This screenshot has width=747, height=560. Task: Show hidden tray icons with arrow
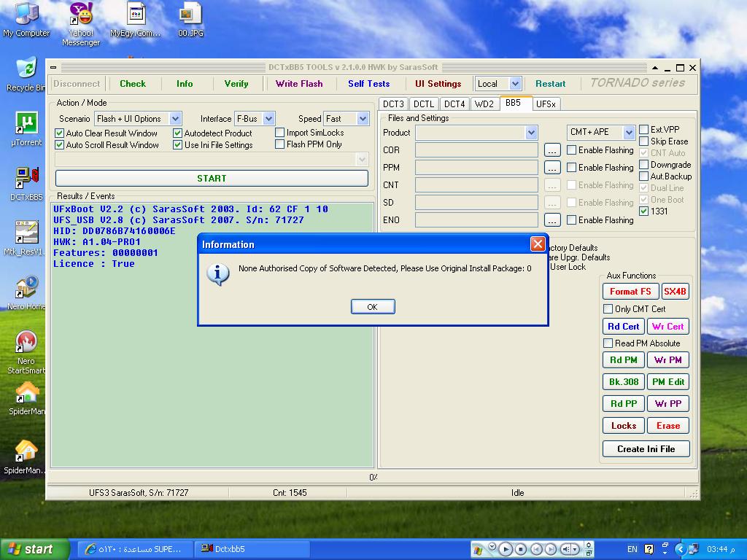coord(681,549)
